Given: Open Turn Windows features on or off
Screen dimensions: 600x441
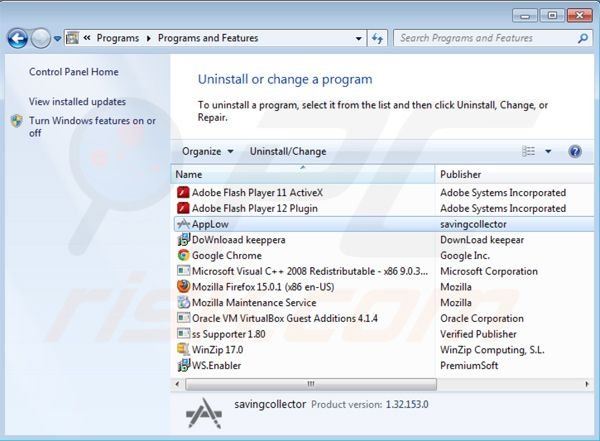Looking at the screenshot, I should pos(92,127).
